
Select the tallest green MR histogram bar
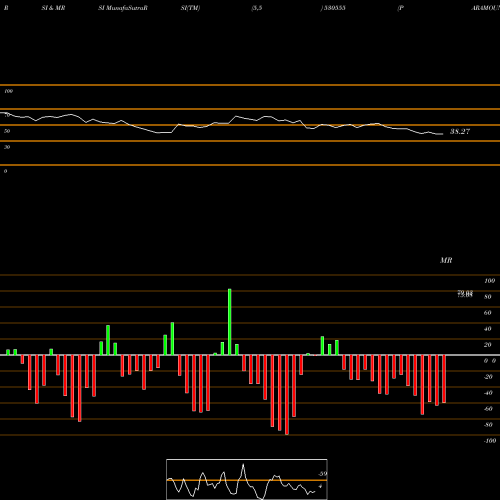coord(230,322)
